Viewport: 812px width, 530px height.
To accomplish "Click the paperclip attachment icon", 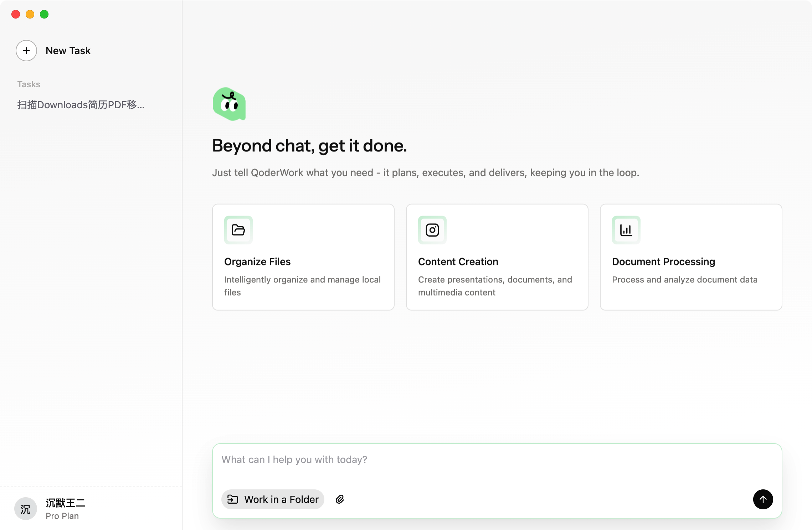I will tap(340, 499).
